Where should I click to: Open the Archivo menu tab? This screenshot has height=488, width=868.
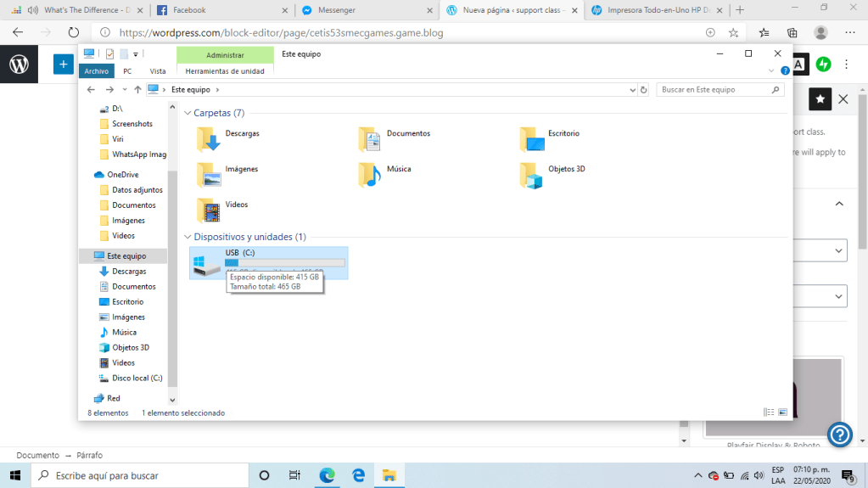pyautogui.click(x=96, y=71)
